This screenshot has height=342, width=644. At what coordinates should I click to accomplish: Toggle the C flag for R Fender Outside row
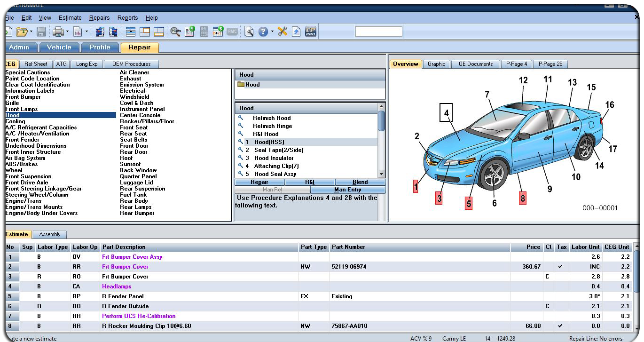[548, 306]
